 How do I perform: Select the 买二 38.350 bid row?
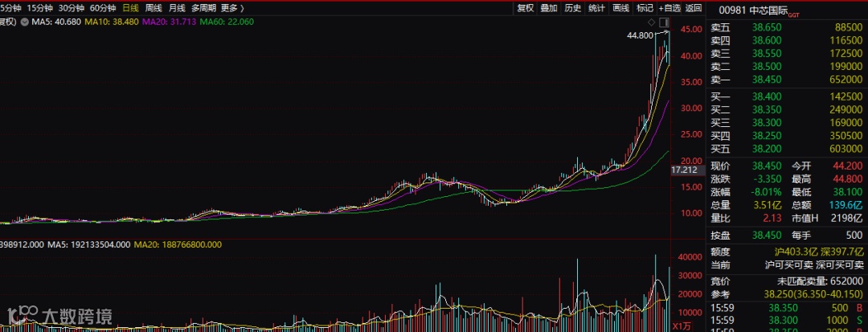(x=787, y=109)
